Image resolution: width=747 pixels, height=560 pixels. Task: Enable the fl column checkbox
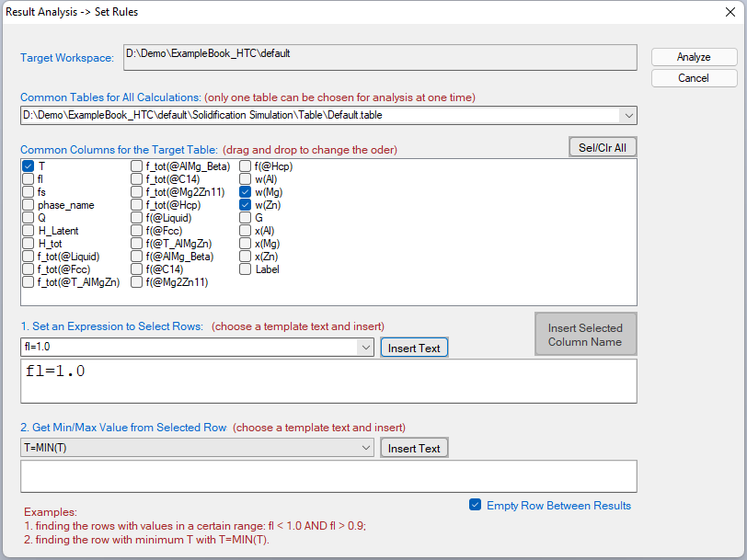(x=27, y=178)
